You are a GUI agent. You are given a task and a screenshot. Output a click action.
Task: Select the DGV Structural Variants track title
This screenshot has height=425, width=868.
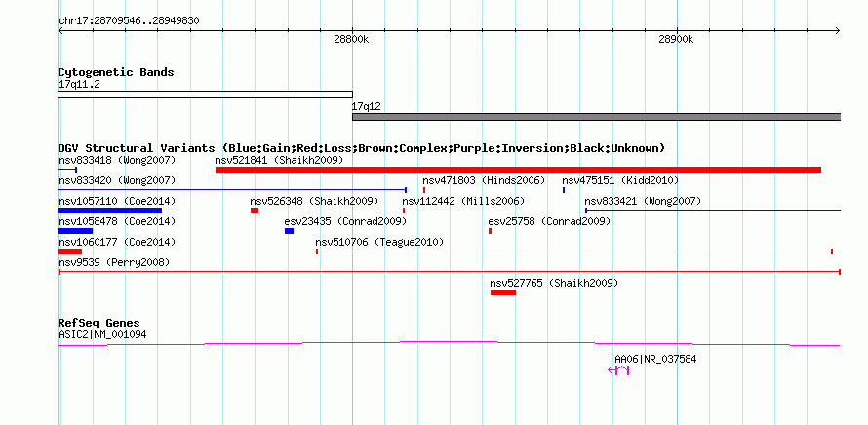362,148
